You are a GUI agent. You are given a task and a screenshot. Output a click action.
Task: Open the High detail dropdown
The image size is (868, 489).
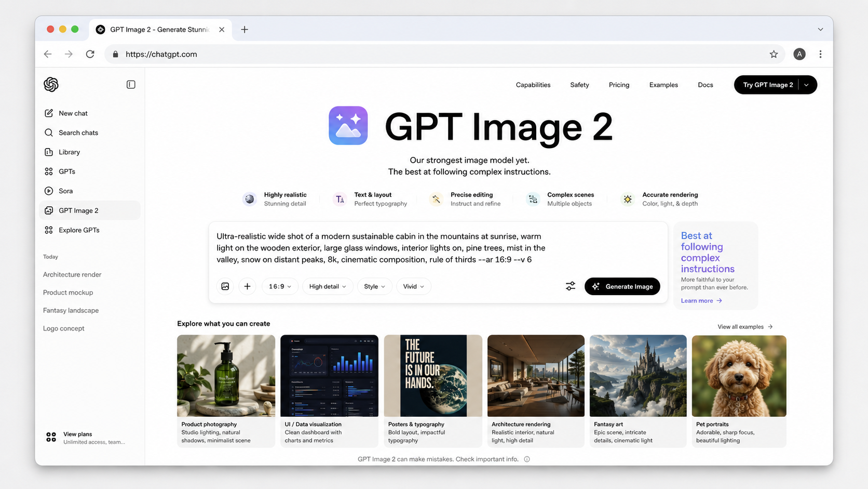click(328, 286)
